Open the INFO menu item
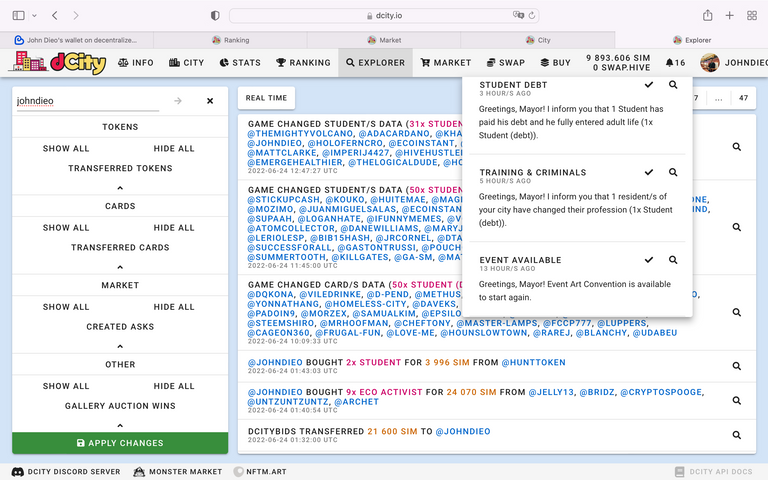The image size is (768, 480). [136, 63]
